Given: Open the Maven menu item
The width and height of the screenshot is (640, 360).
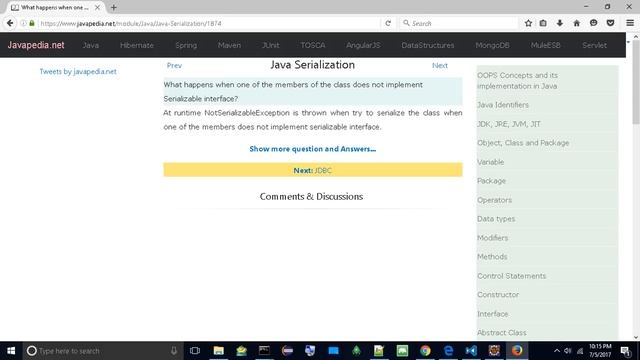Looking at the screenshot, I should click(229, 45).
